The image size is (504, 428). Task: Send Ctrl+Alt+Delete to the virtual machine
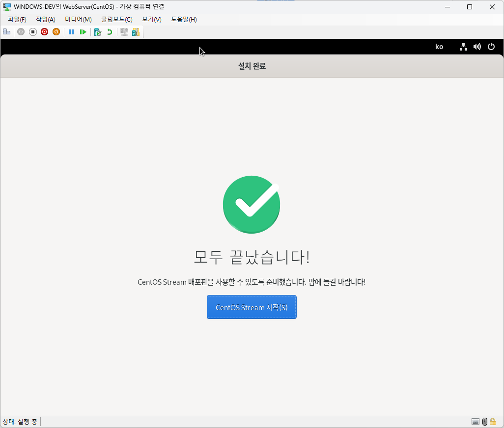6,32
